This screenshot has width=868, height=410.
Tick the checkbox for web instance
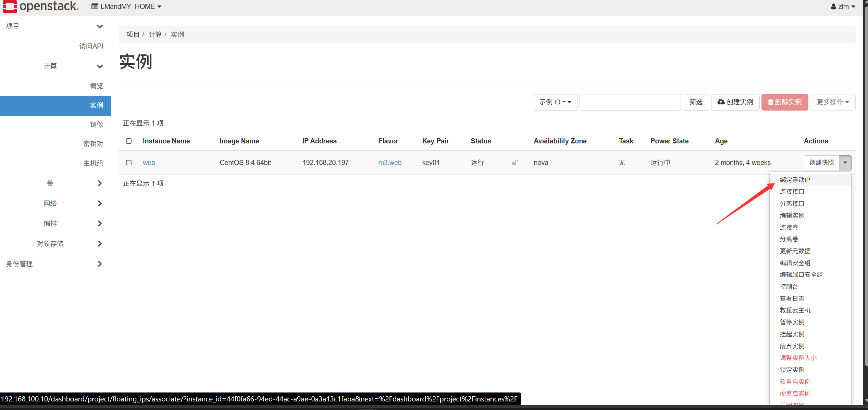129,163
